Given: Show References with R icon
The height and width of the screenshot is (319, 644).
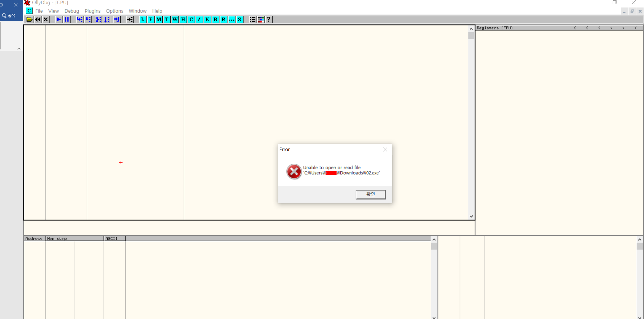Looking at the screenshot, I should click(x=223, y=20).
